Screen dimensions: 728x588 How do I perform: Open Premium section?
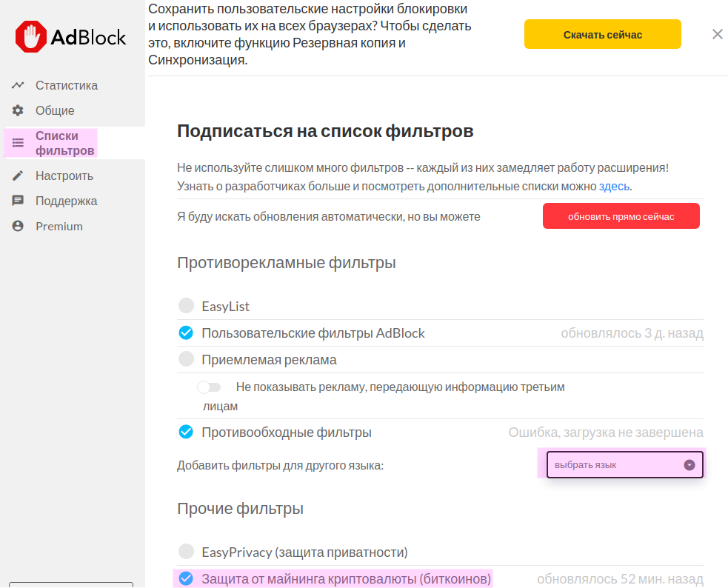tap(59, 227)
